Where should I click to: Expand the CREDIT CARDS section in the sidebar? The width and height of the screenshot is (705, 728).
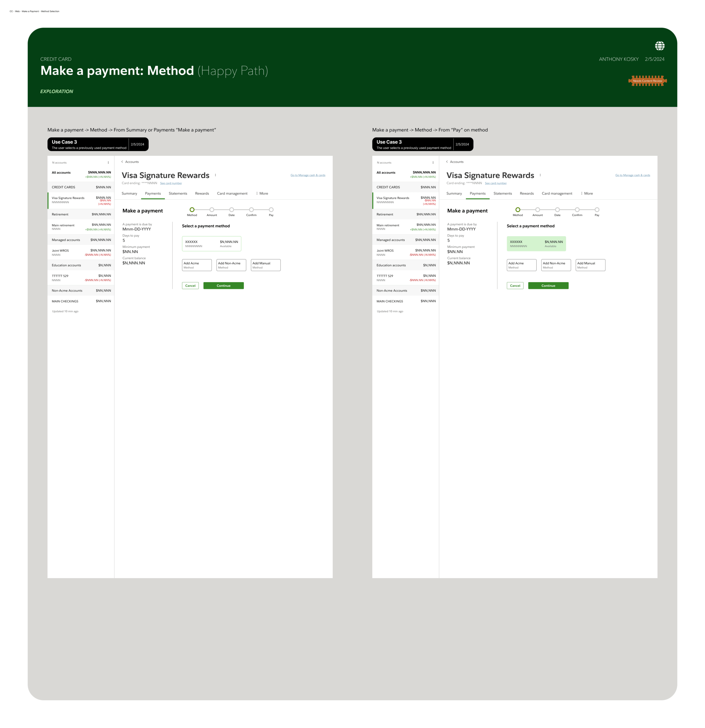coord(80,187)
